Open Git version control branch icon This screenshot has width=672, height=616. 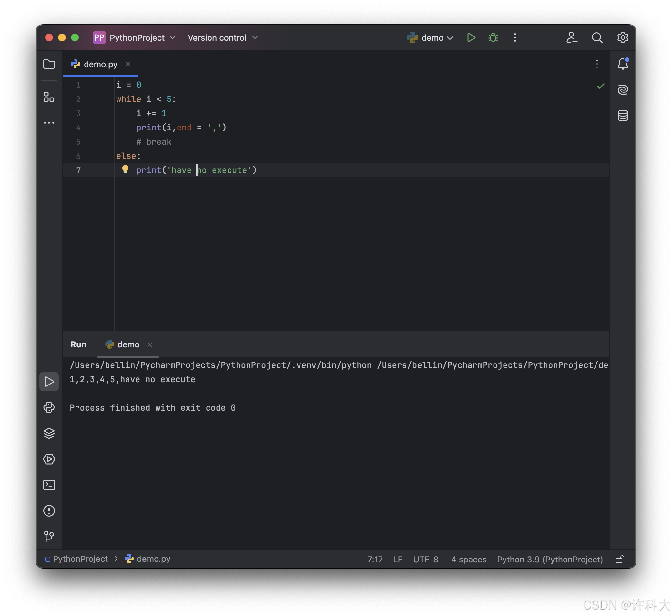coord(49,536)
